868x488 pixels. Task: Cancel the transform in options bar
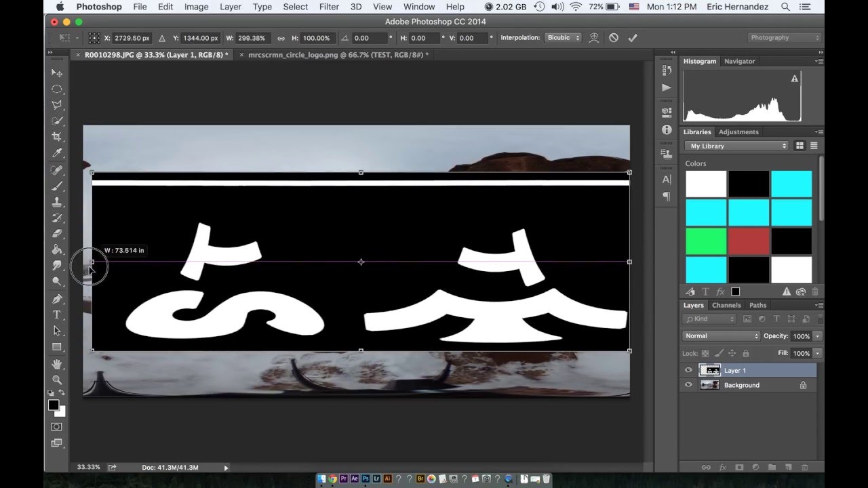(x=614, y=38)
